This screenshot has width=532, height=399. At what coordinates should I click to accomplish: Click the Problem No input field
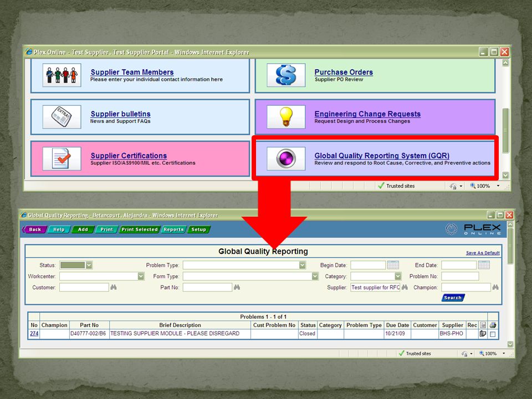[x=460, y=276]
